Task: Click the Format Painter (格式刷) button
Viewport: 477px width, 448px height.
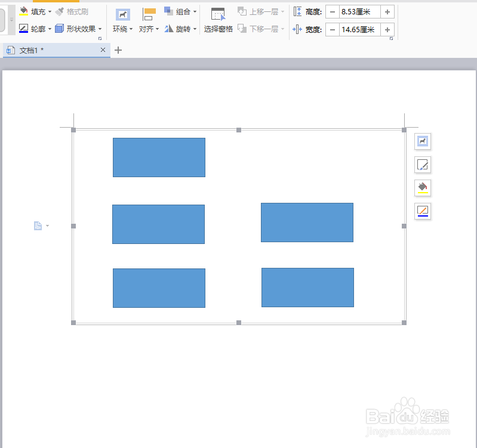Action: coord(72,11)
